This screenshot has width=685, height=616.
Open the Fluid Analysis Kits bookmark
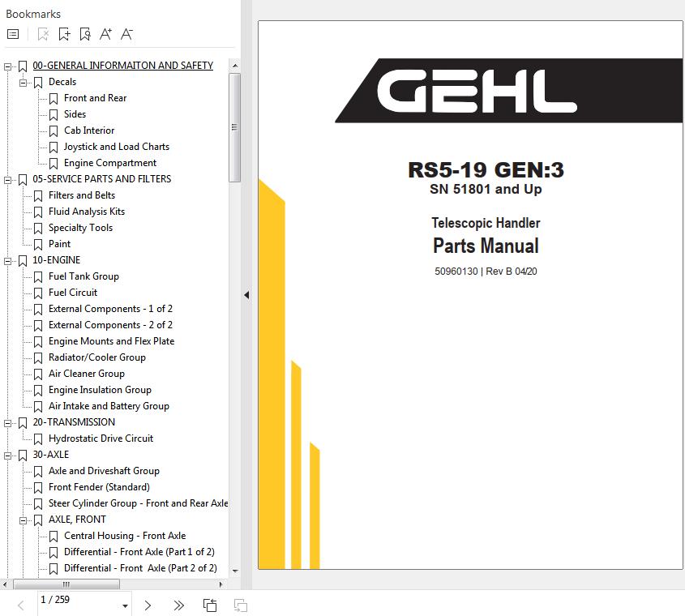[x=87, y=212]
